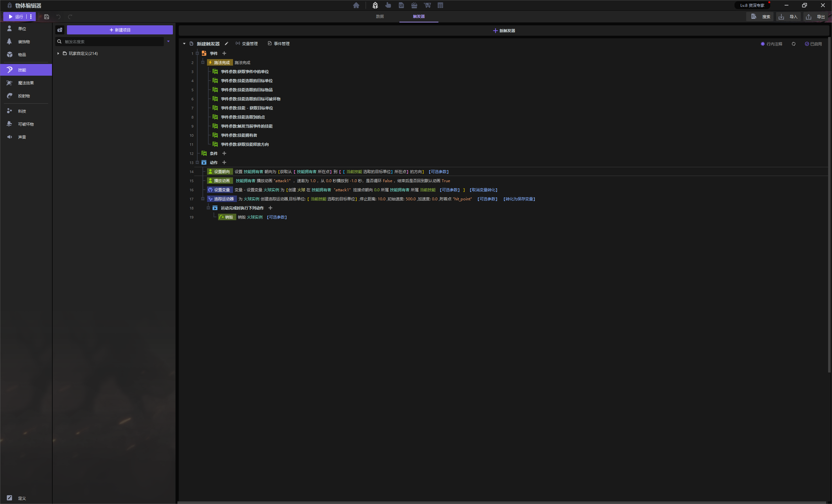This screenshot has height=504, width=832.
Task: Select the 触发器 tab
Action: [419, 17]
